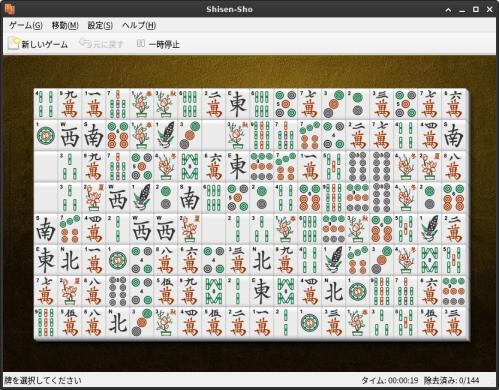Open the ヘルプ(H) menu
The height and width of the screenshot is (390, 499).
[139, 25]
